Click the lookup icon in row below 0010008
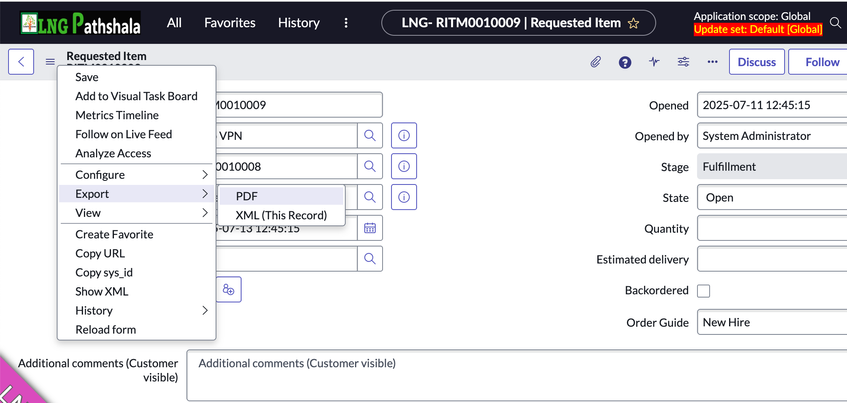Viewport: 847px width, 403px height. [x=369, y=197]
